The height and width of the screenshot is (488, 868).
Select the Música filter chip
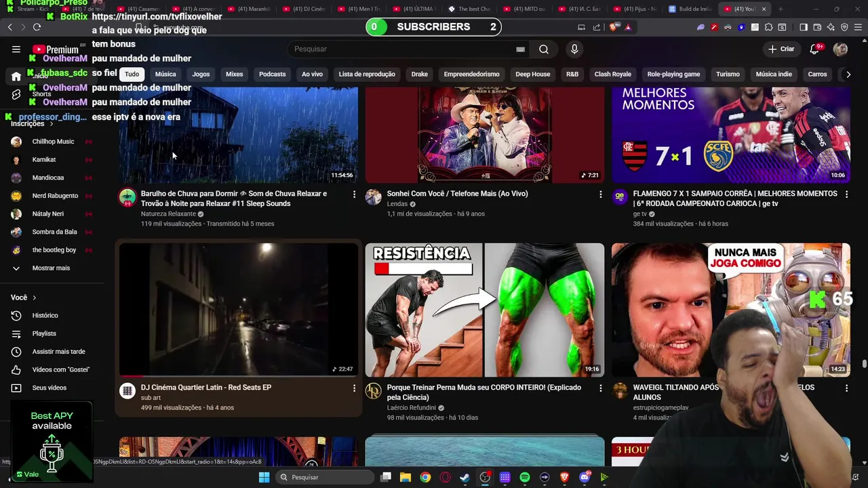point(165,74)
